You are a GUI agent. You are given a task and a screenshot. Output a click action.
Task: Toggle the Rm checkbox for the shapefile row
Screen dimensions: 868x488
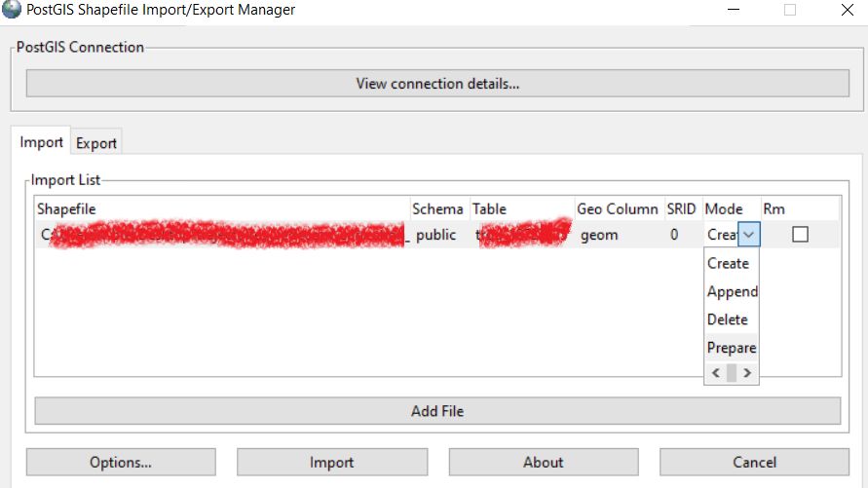[800, 235]
